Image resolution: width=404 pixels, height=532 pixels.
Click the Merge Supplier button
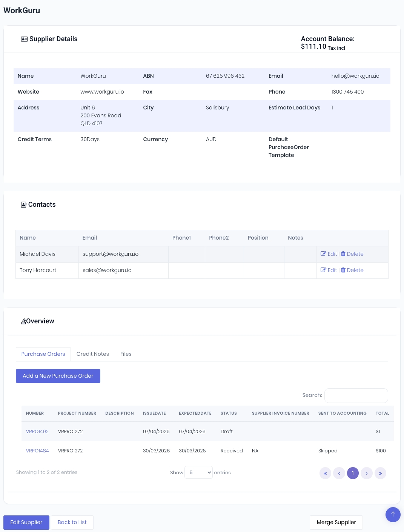click(336, 522)
